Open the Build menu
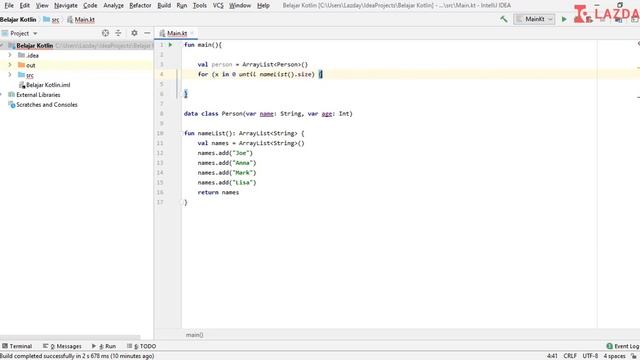This screenshot has height=360, width=640. click(164, 5)
